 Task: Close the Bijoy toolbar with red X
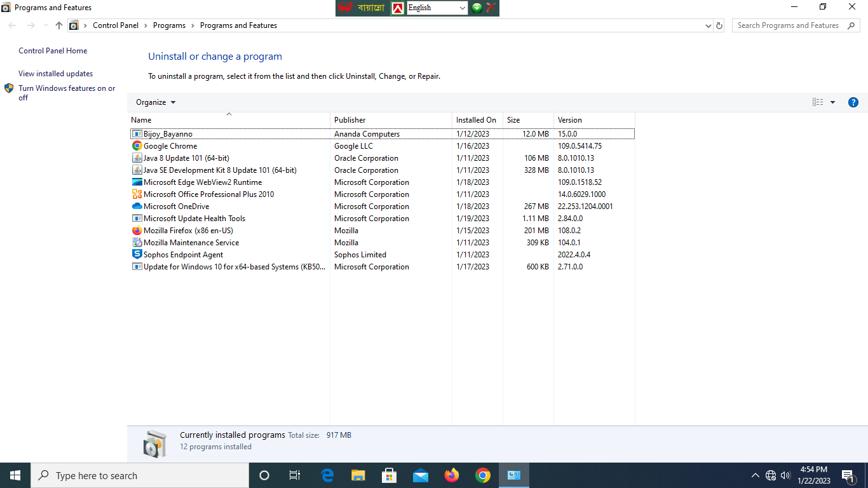tap(491, 8)
